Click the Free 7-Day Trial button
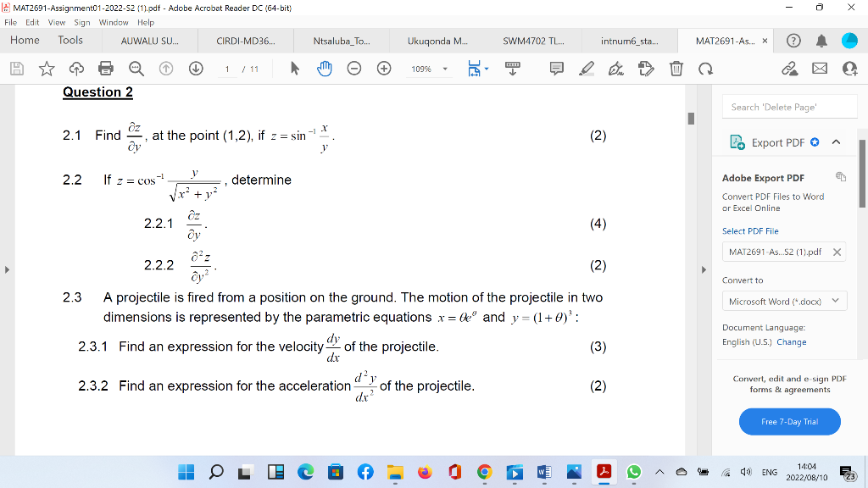Screen dimensions: 868x488 (x=789, y=421)
